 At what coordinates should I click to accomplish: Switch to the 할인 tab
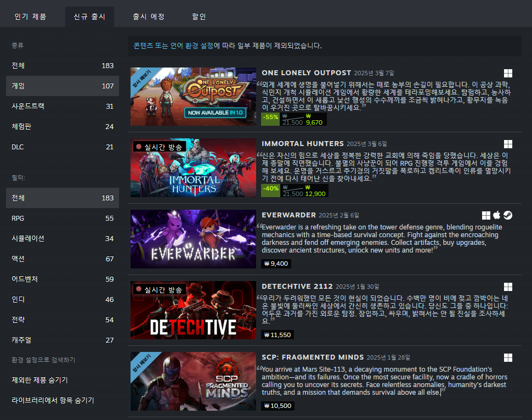[199, 16]
